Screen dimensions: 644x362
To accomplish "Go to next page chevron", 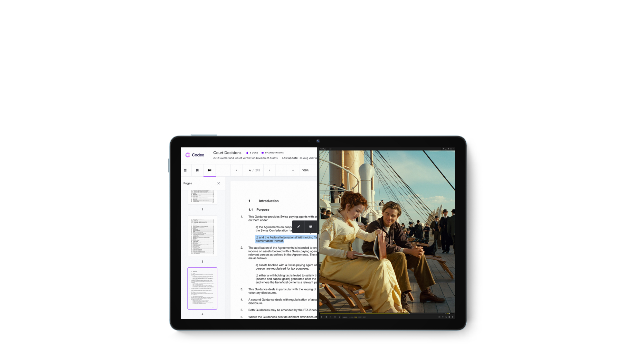I will pos(270,170).
